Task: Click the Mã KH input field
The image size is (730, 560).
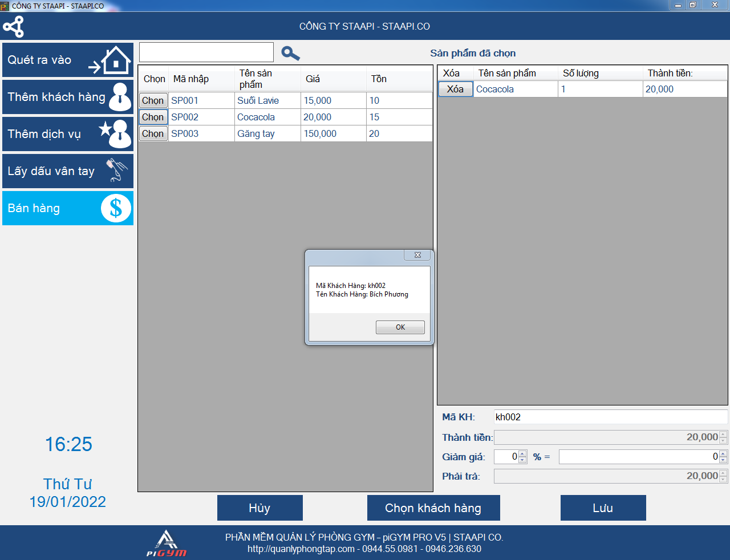Action: pyautogui.click(x=610, y=417)
